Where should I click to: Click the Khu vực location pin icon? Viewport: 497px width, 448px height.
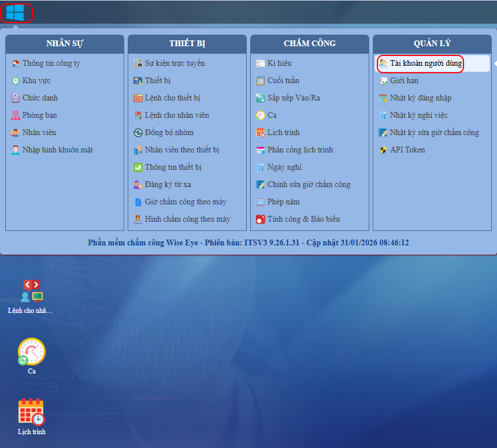pyautogui.click(x=16, y=81)
